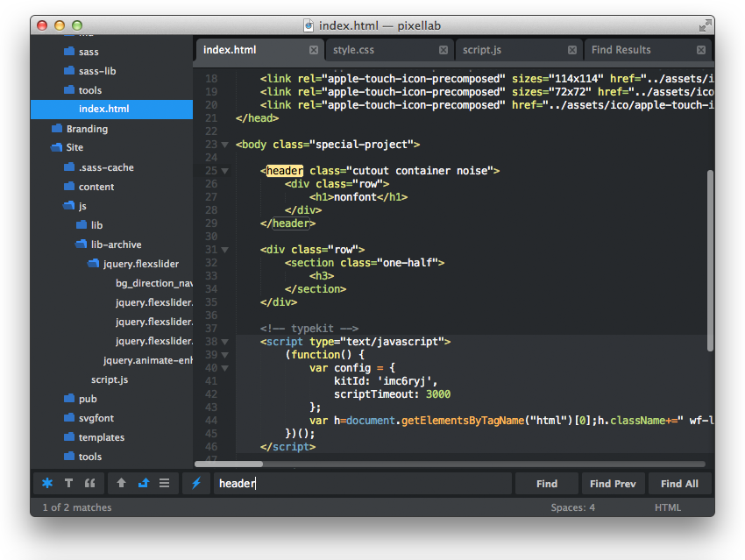Image resolution: width=745 pixels, height=560 pixels.
Task: Switch to the script.js tab
Action: [518, 50]
